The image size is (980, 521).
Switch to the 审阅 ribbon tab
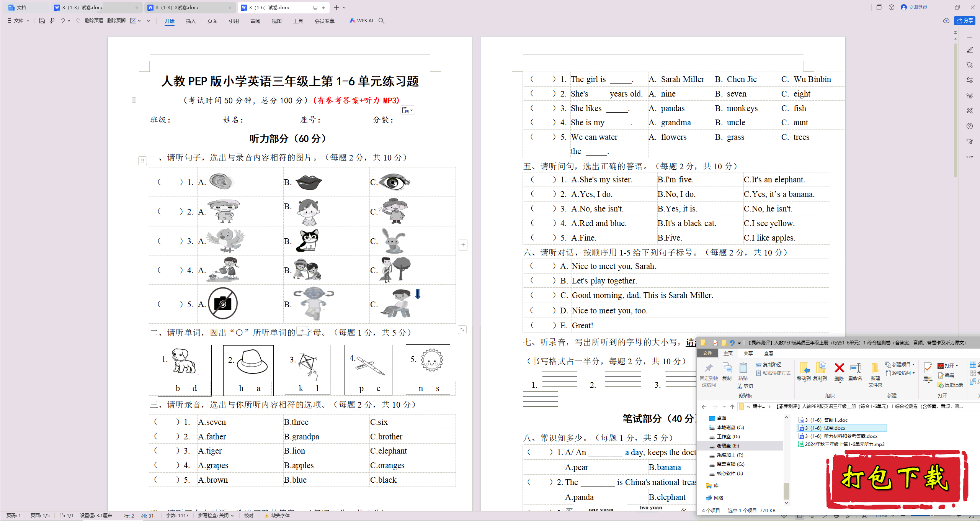pyautogui.click(x=255, y=21)
